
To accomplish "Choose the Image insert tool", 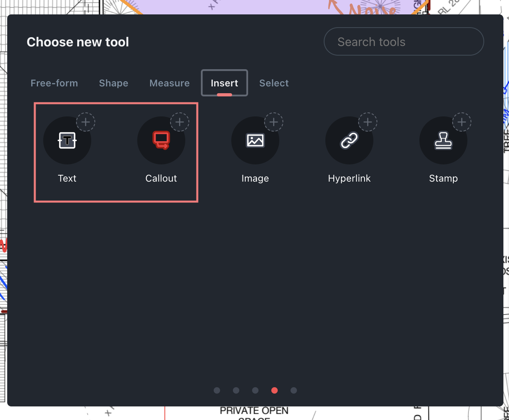I will tap(255, 140).
